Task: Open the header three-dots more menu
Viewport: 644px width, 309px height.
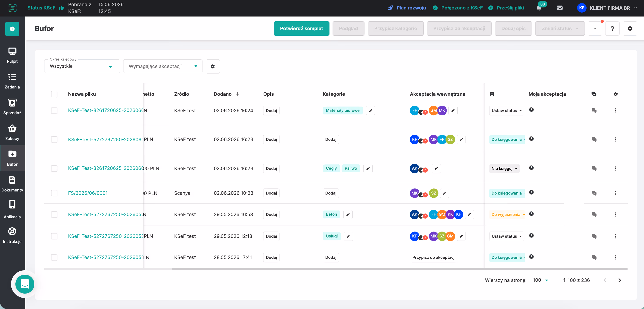Action: (595, 28)
